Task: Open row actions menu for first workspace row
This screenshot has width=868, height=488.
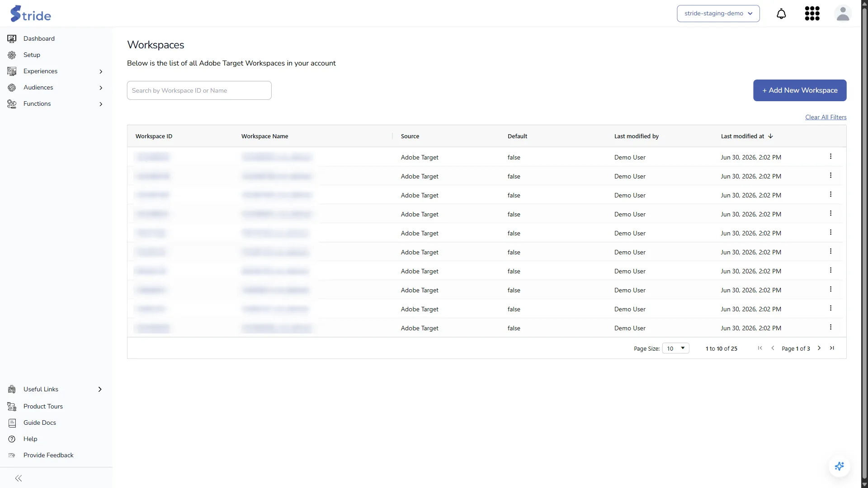Action: (x=830, y=156)
